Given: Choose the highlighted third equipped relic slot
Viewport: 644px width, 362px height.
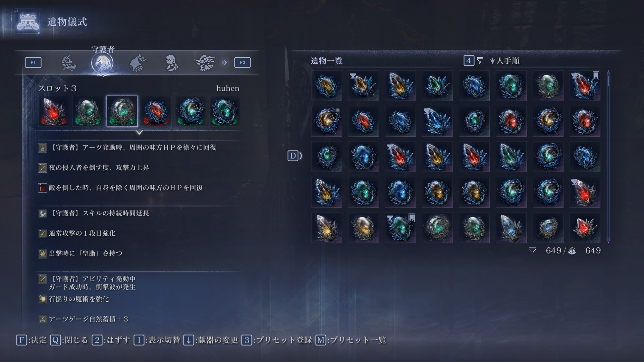Looking at the screenshot, I should click(x=122, y=111).
